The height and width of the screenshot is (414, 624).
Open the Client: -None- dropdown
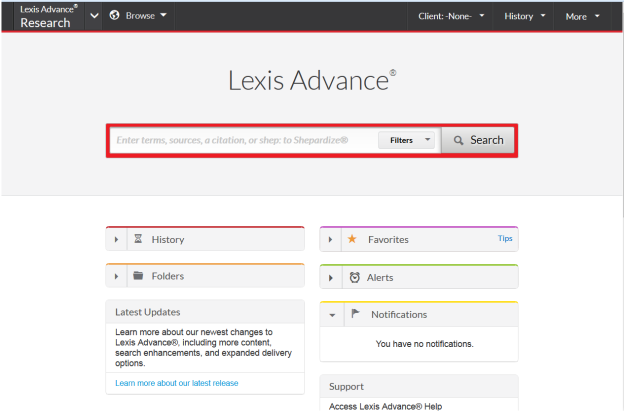click(x=451, y=16)
